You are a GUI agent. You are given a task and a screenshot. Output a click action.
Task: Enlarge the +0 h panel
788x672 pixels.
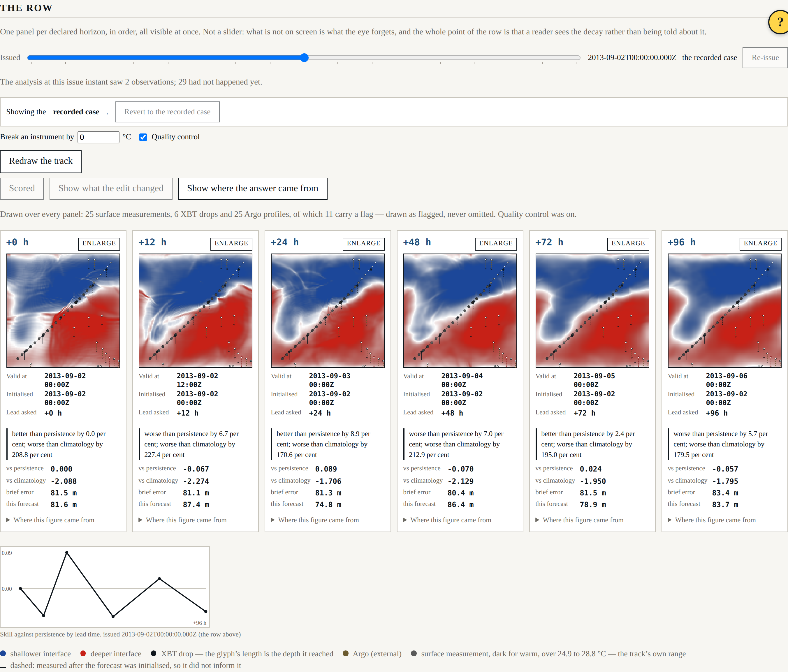(99, 243)
